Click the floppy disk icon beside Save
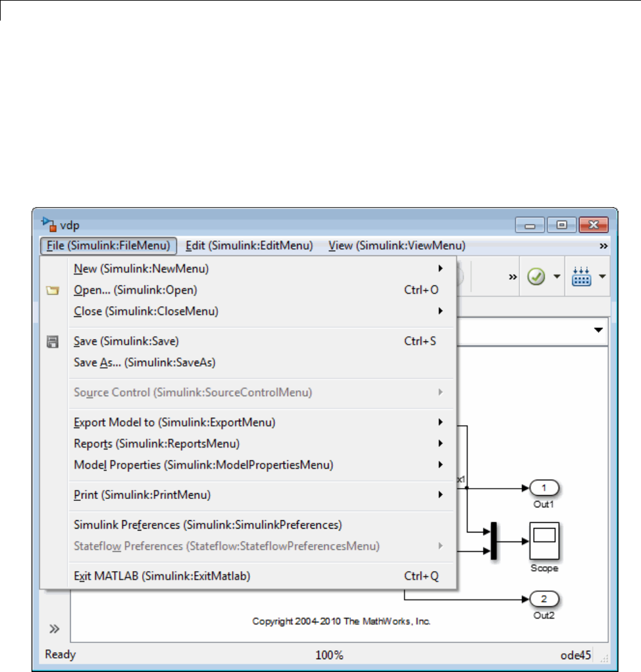The height and width of the screenshot is (672, 641). click(53, 341)
